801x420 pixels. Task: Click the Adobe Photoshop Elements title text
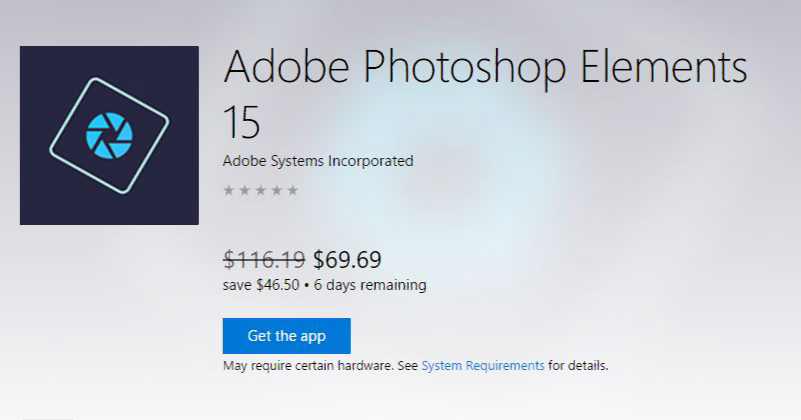(x=485, y=68)
